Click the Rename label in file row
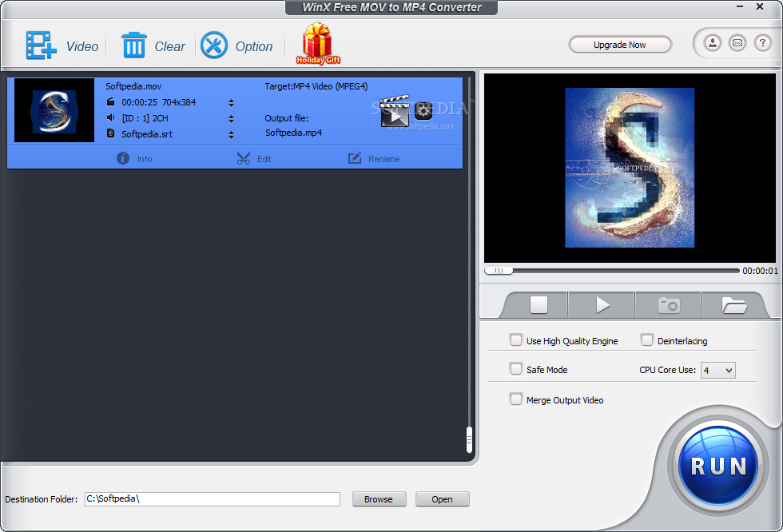 tap(384, 159)
